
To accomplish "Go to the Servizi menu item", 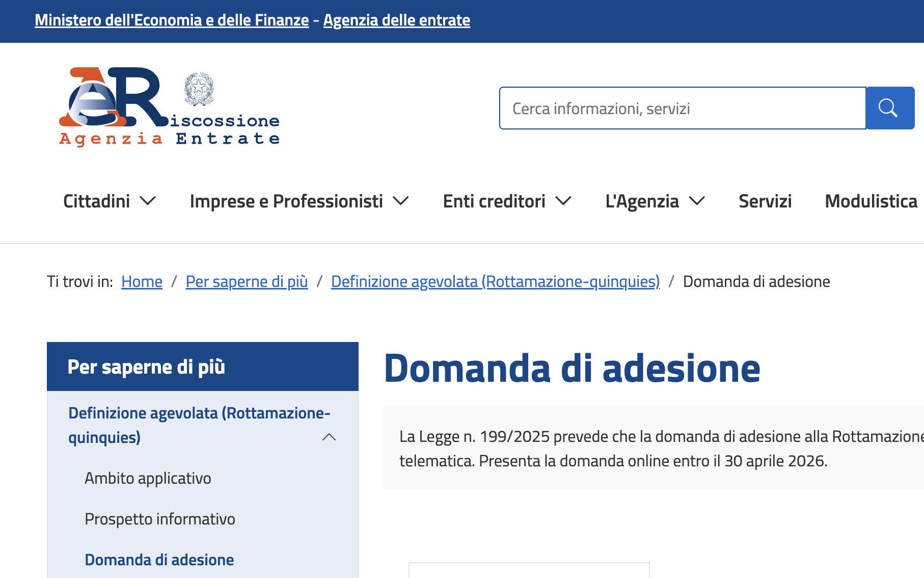I will pyautogui.click(x=765, y=201).
